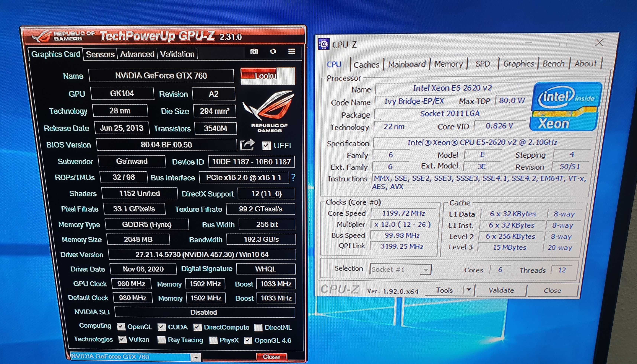Image resolution: width=637 pixels, height=364 pixels.
Task: Switch to the Sensors tab in GPU-Z
Action: click(100, 54)
